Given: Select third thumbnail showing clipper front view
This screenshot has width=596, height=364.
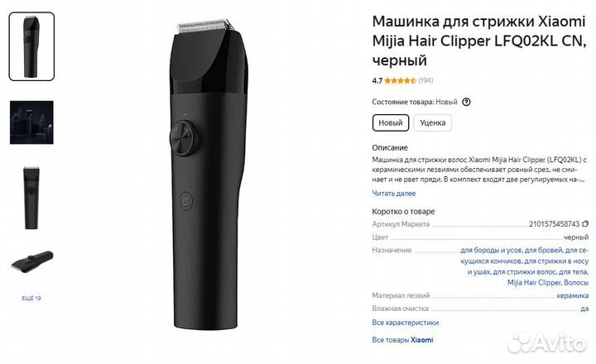Looking at the screenshot, I should pos(31,198).
